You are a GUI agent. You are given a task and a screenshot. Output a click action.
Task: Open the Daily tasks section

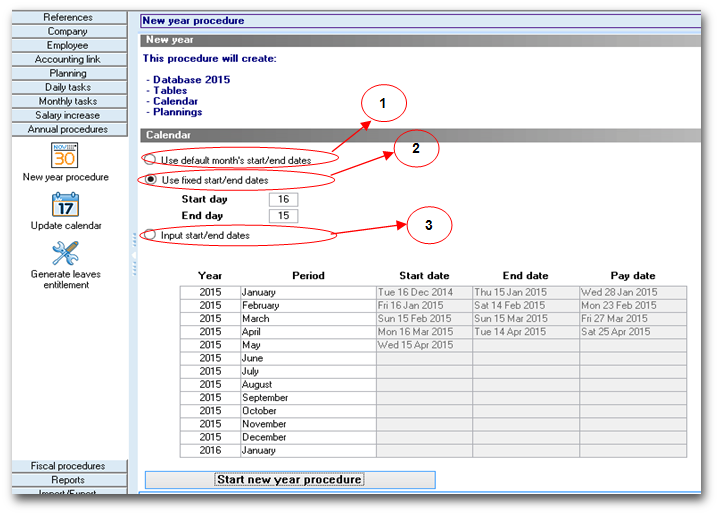click(x=68, y=87)
